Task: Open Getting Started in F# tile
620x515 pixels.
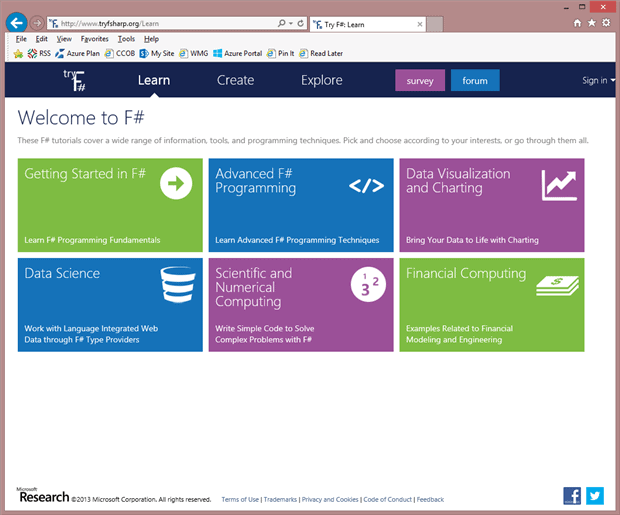Action: click(x=110, y=205)
